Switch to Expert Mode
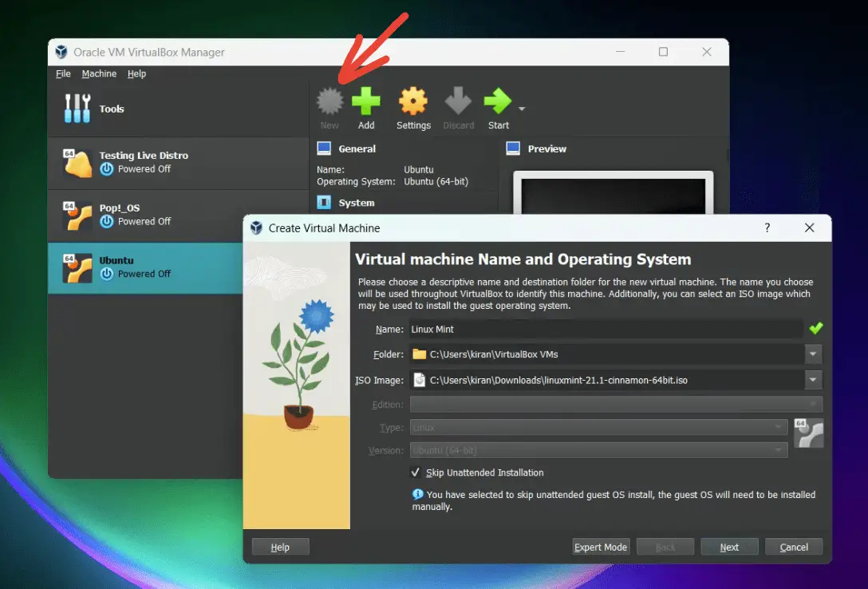 pos(601,547)
